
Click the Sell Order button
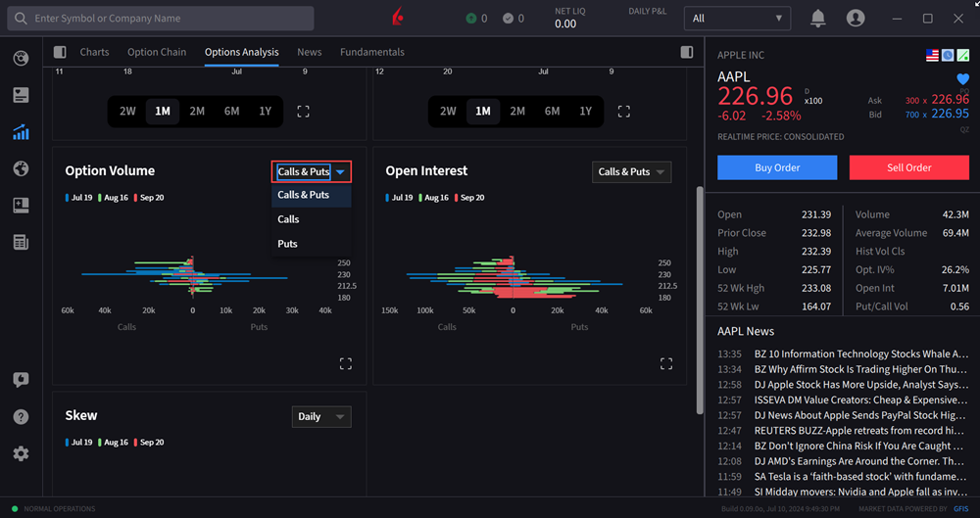(x=908, y=167)
